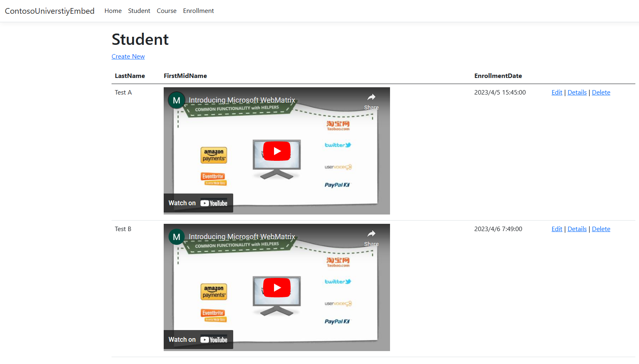This screenshot has height=364, width=639.
Task: Play the YouTube video in Test A row
Action: pyautogui.click(x=277, y=151)
